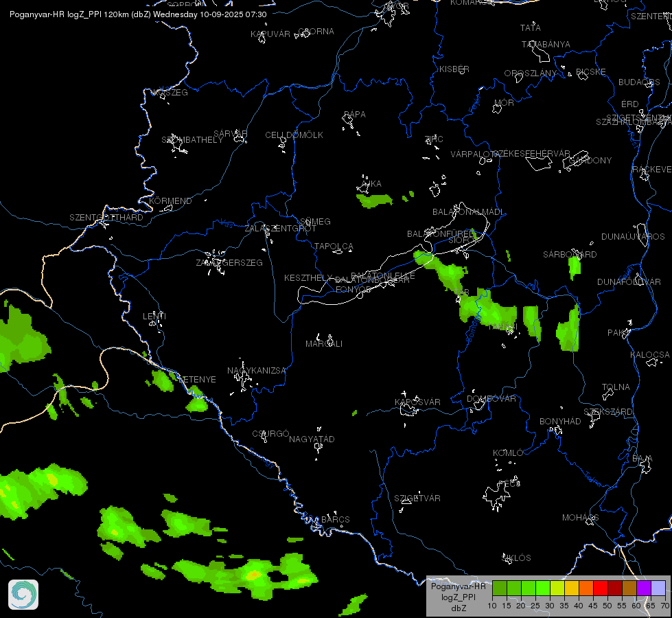
Task: Select the yellow 35-40 dBZ legend swatch
Action: pyautogui.click(x=571, y=588)
